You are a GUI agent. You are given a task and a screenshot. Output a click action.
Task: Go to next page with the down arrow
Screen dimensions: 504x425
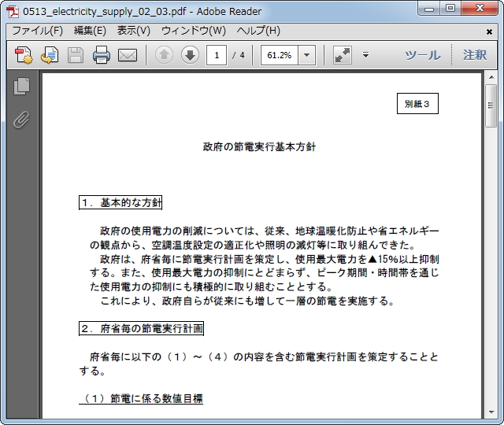190,55
